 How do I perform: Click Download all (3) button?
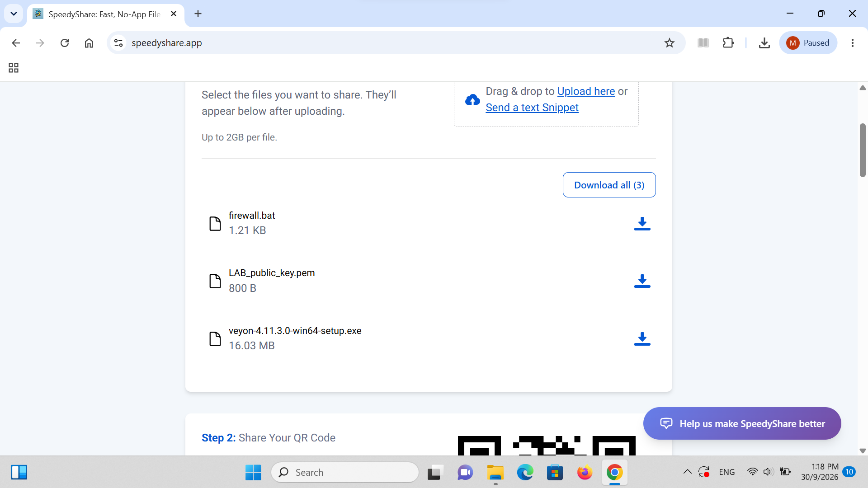(609, 185)
